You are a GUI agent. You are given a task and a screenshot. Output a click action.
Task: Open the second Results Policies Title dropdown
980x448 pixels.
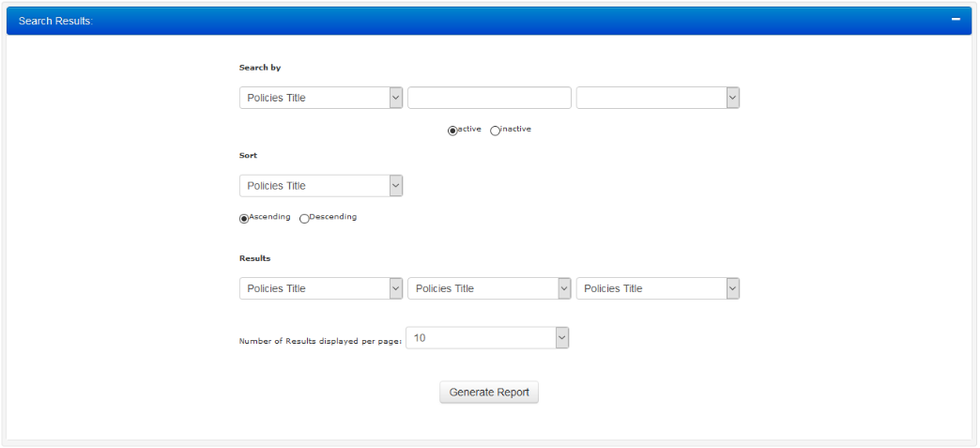click(489, 288)
